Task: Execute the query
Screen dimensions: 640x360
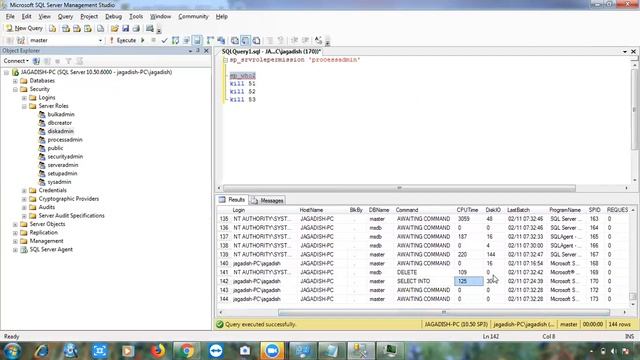Action: [x=122, y=40]
